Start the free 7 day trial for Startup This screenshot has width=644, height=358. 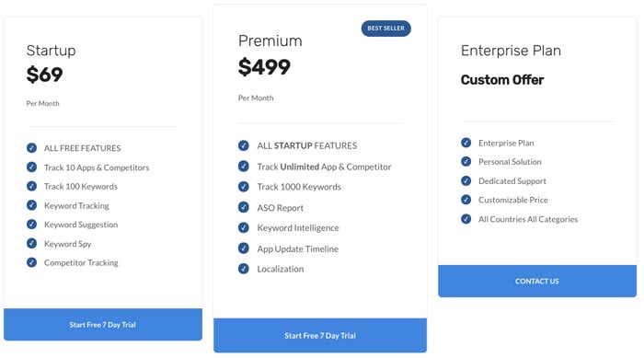click(103, 324)
